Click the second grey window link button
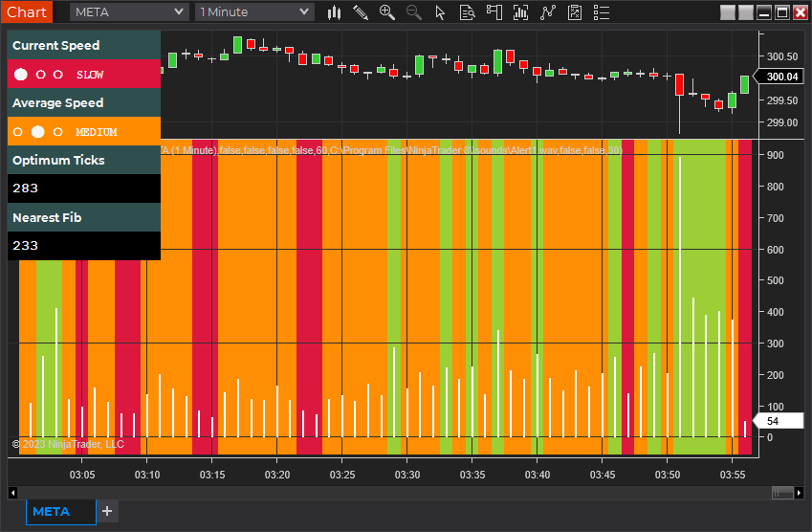 pos(746,12)
